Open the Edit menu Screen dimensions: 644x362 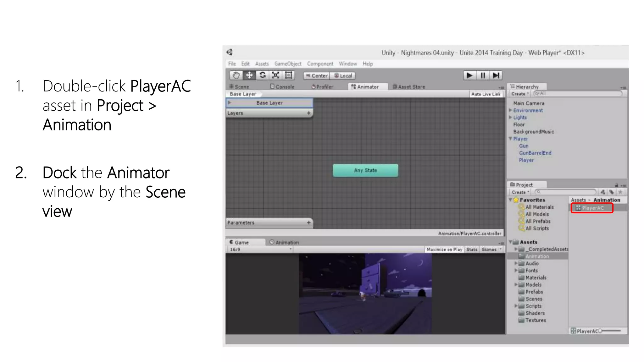tap(245, 64)
